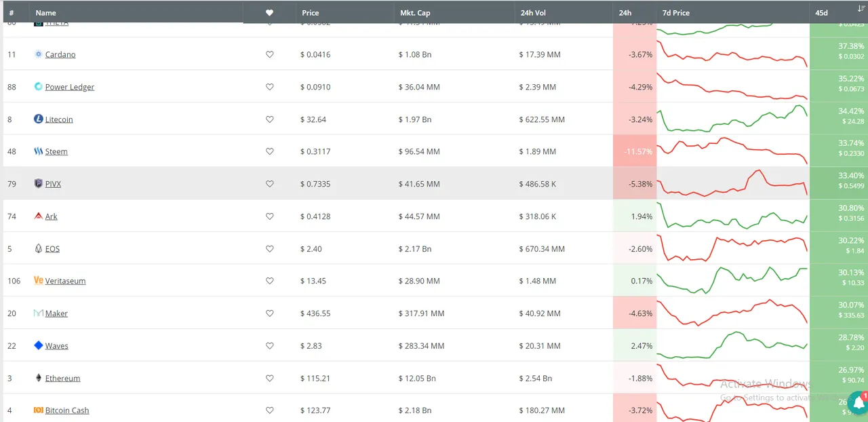Click the 7d Price column header
Screen dimensions: 868x422
(677, 13)
